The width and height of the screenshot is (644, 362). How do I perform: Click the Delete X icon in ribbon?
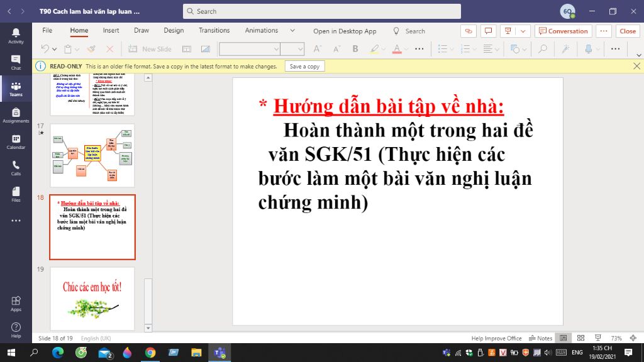click(109, 49)
